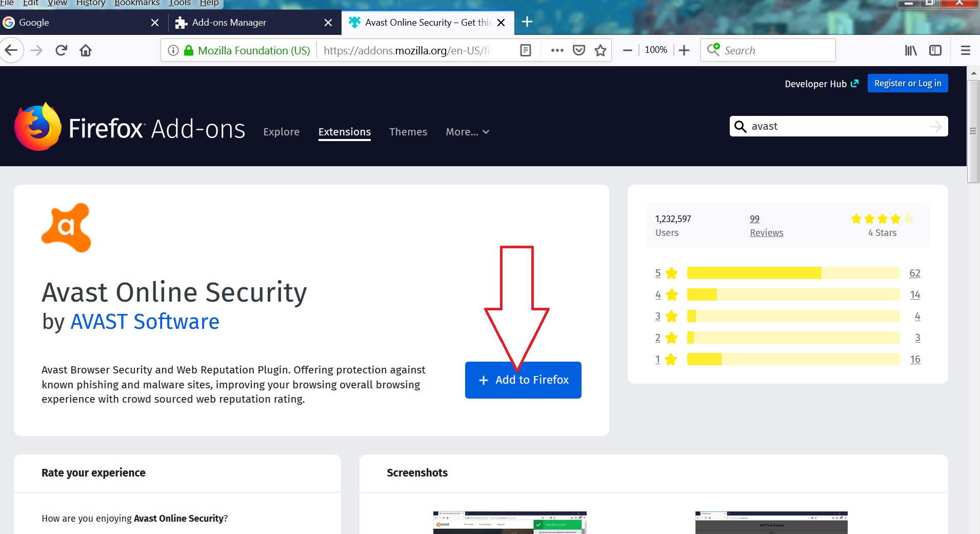Image resolution: width=980 pixels, height=534 pixels.
Task: Open the first screenshot thumbnail
Action: click(x=510, y=523)
